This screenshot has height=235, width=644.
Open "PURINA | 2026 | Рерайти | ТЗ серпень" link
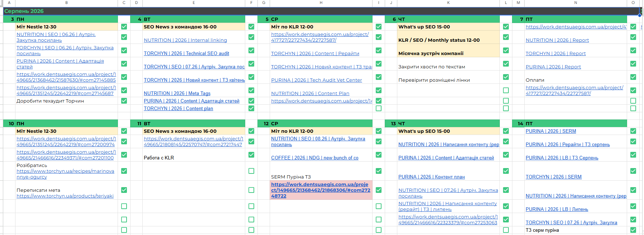coord(567,145)
